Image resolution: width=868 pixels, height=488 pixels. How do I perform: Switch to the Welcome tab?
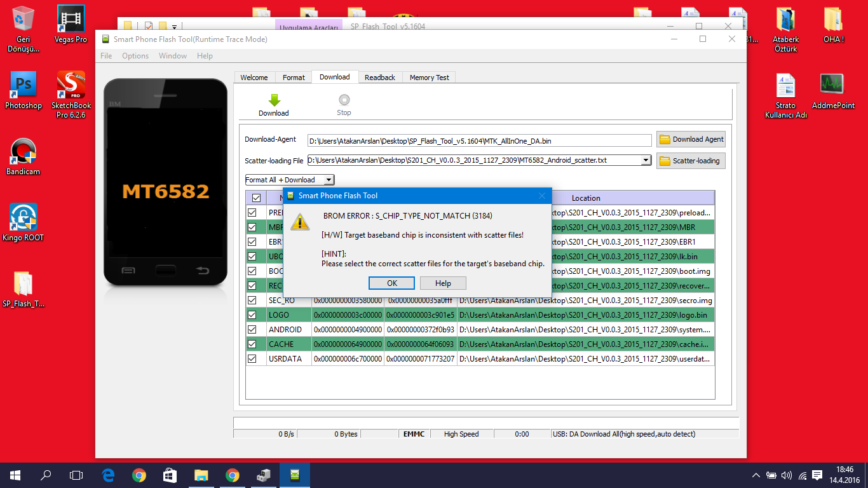254,78
